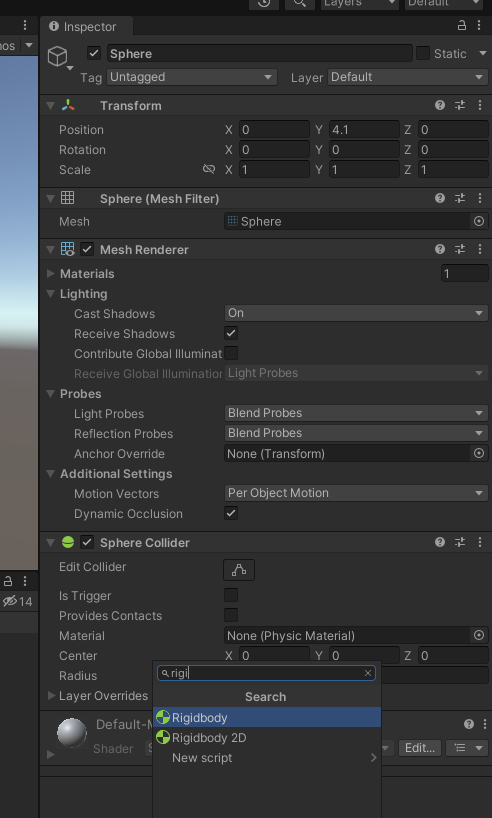This screenshot has width=492, height=818.
Task: Open object picker for Physic Material
Action: tap(479, 635)
